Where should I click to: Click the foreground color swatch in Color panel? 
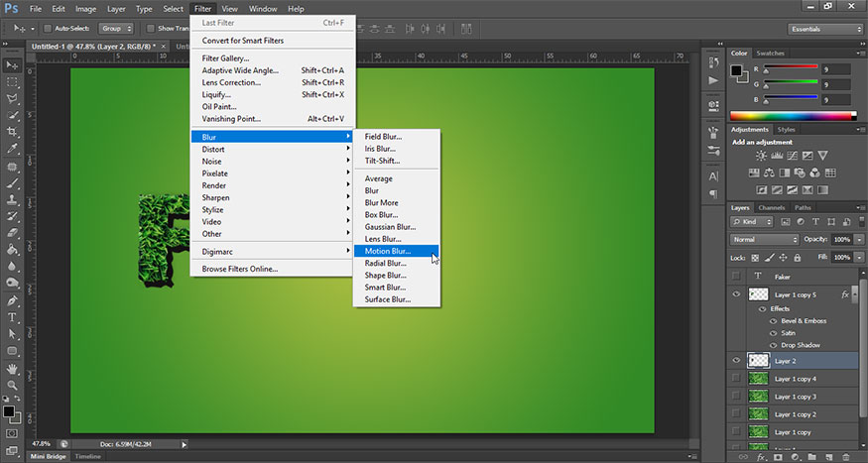click(x=736, y=70)
